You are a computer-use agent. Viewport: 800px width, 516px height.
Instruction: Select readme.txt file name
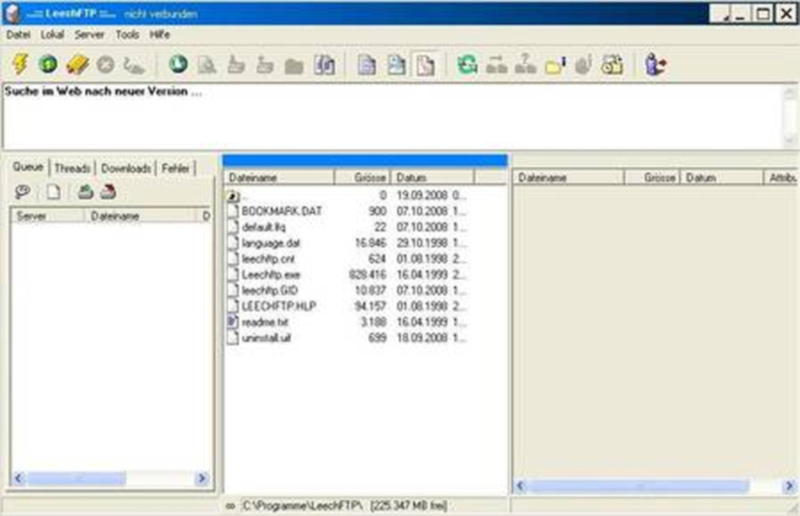265,322
